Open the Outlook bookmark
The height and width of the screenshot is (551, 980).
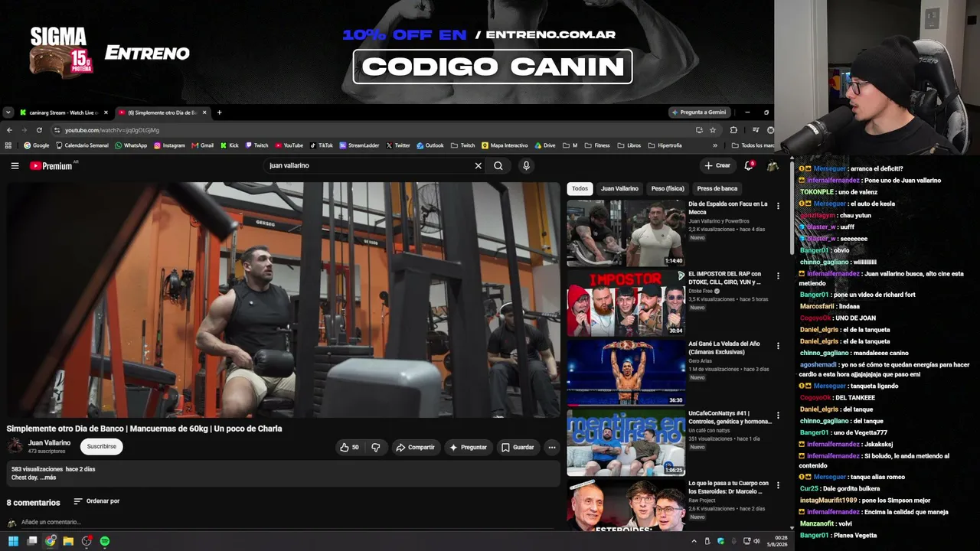coord(430,145)
